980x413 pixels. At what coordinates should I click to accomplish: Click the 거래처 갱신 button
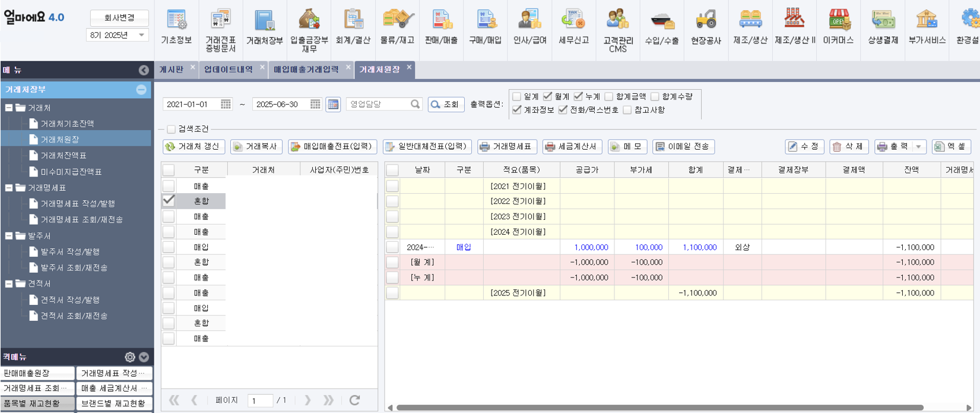coord(194,147)
